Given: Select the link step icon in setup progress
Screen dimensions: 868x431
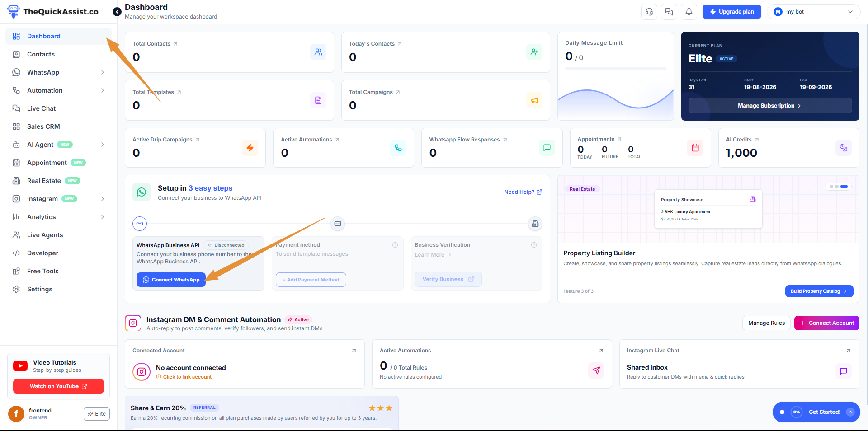Looking at the screenshot, I should pyautogui.click(x=140, y=224).
